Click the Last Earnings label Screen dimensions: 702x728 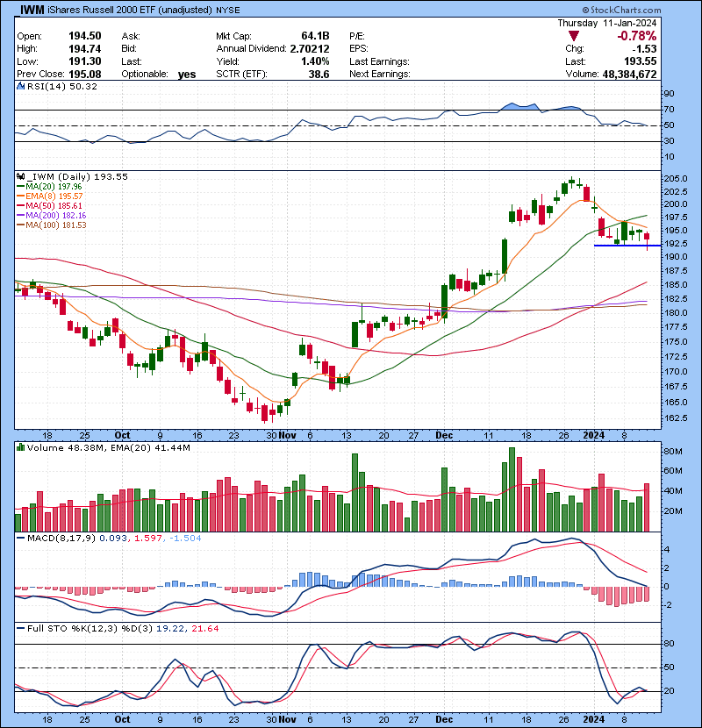pos(379,61)
